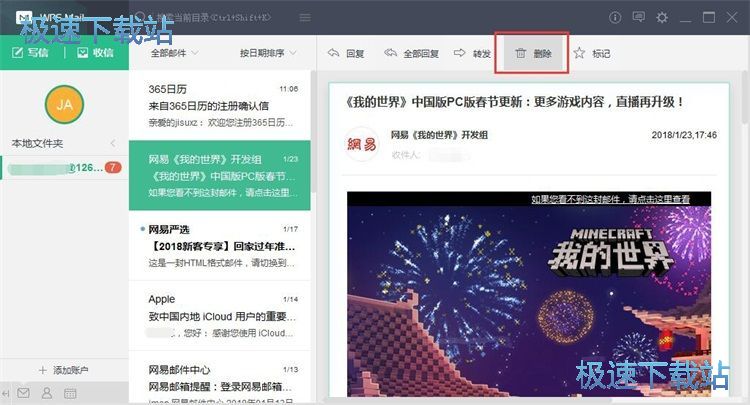Screen dimensions: 750x405
Task: Click the mail list vertical scrollbar
Action: pyautogui.click(x=314, y=131)
